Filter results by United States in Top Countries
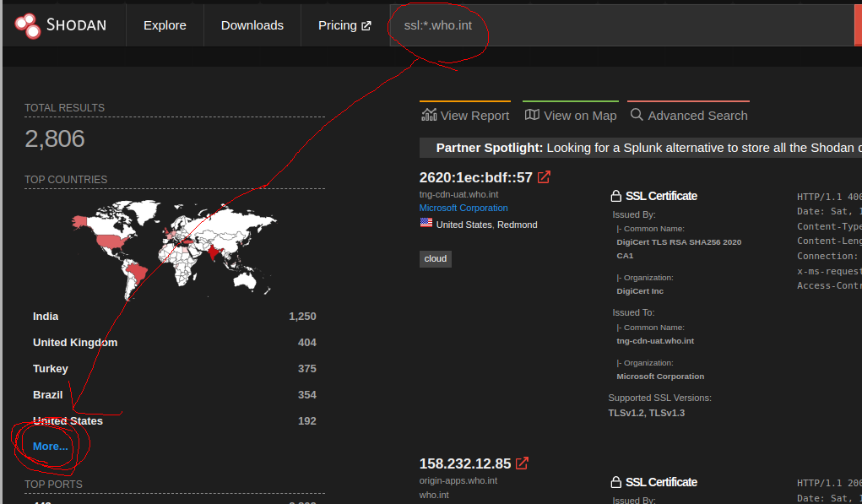Viewport: 862px width, 504px height. pos(68,421)
